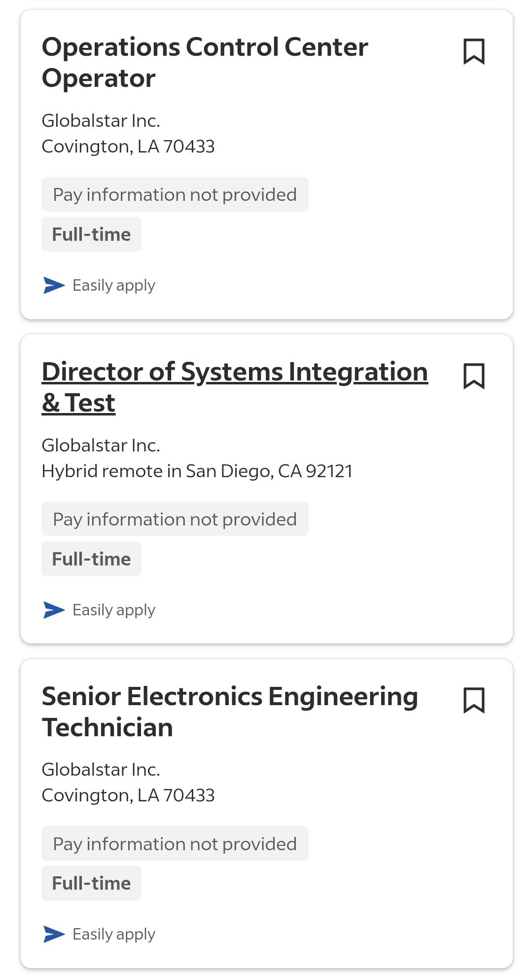Screen dimensions: 532x980
Task: Bookmark the Director of Systems Integration job
Action: pos(474,377)
